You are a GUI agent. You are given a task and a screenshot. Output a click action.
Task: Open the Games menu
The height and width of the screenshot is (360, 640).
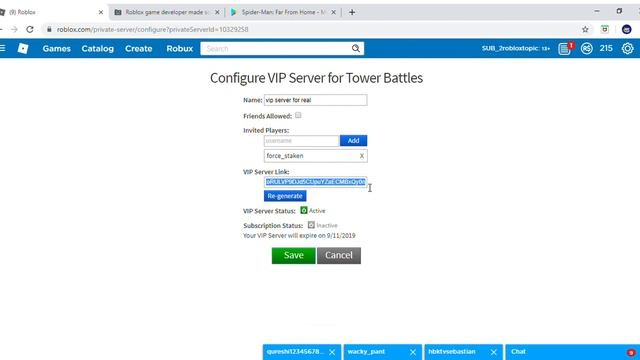pos(56,49)
